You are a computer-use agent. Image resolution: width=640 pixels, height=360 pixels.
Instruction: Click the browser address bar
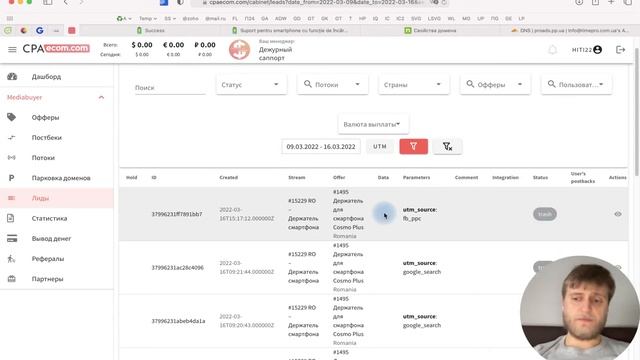(319, 2)
